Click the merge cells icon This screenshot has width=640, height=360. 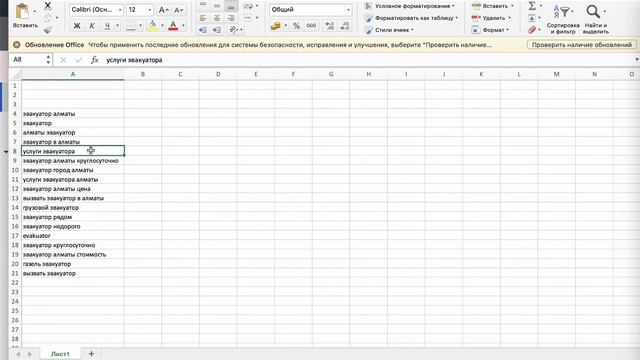248,18
